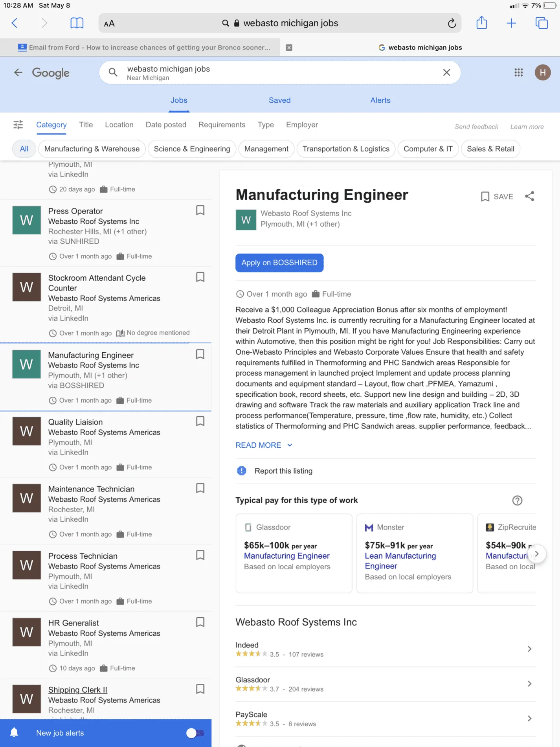Select the Type filter
Image resolution: width=560 pixels, height=747 pixels.
pos(266,125)
